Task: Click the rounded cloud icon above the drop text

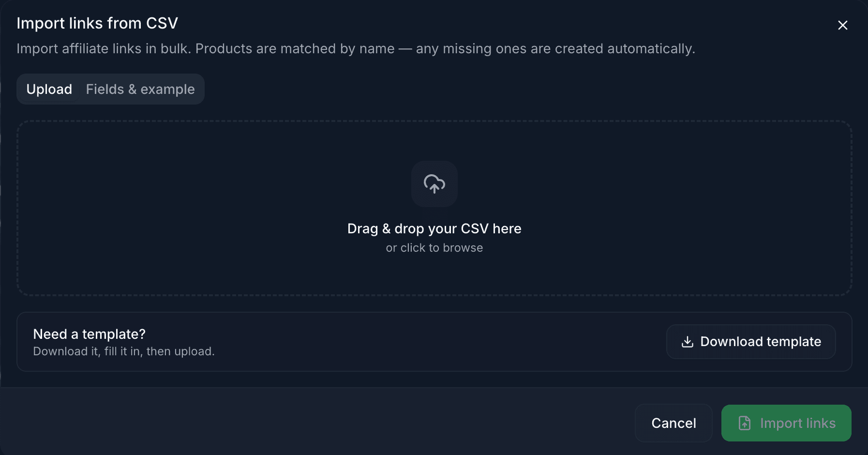Action: (434, 184)
